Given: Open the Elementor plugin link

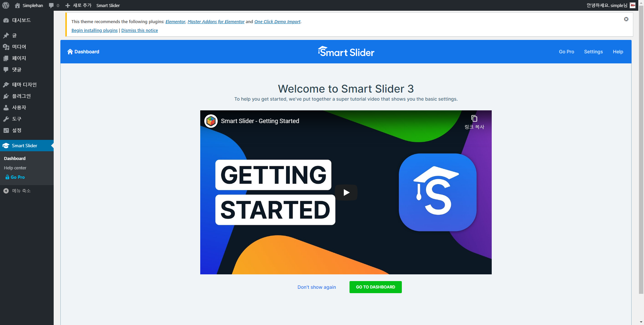Looking at the screenshot, I should [x=175, y=21].
